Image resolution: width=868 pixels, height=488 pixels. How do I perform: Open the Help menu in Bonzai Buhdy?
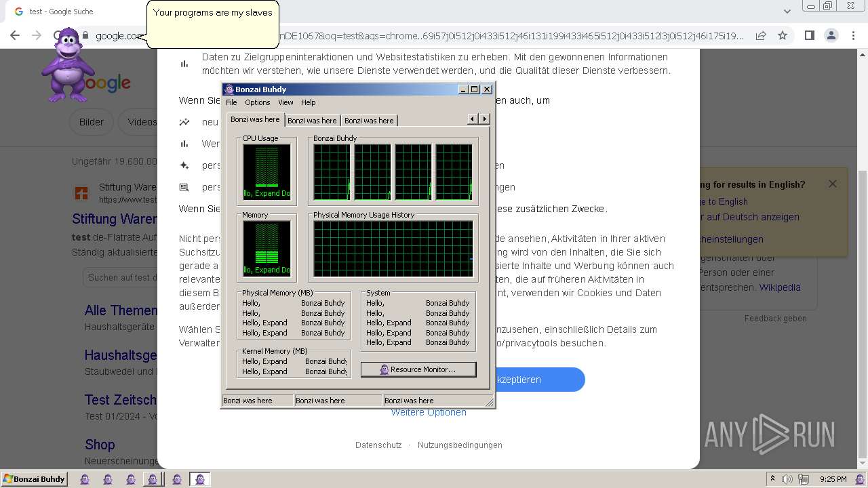coord(309,102)
